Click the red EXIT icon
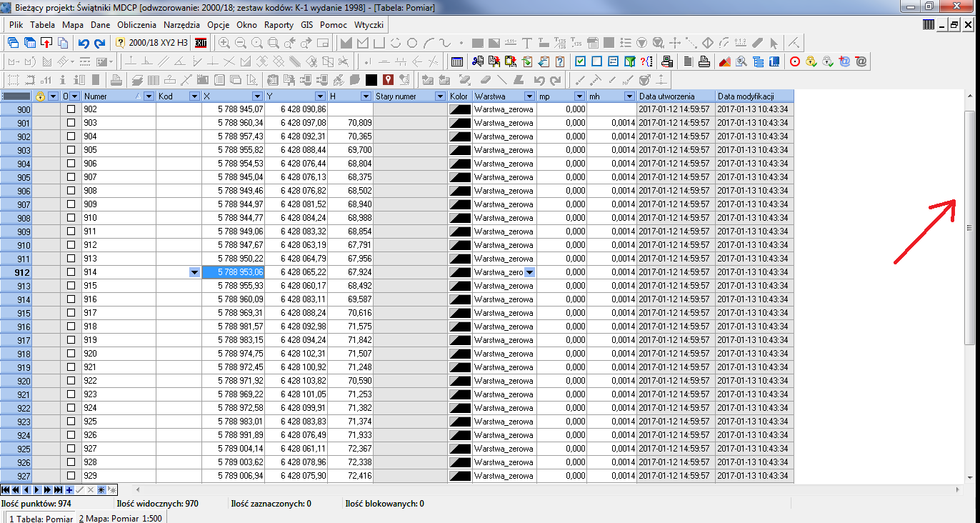This screenshot has width=980, height=523. tap(201, 43)
